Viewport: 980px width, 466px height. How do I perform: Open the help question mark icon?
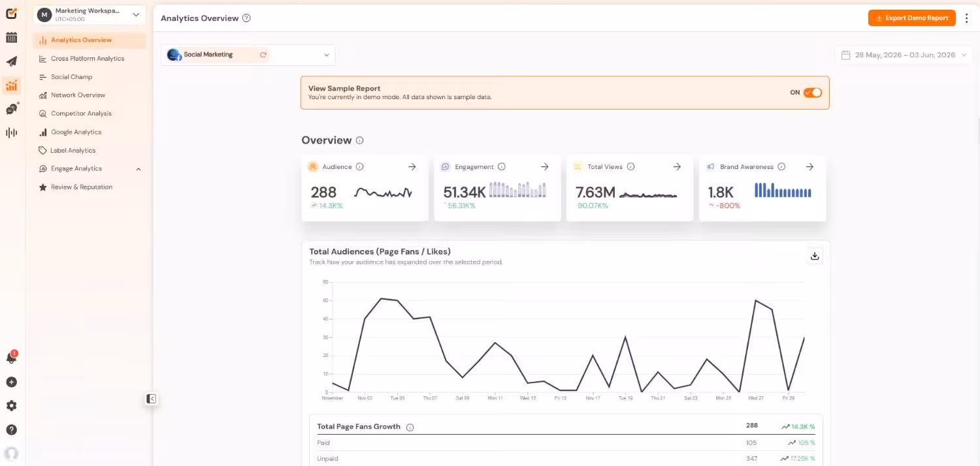pyautogui.click(x=11, y=429)
